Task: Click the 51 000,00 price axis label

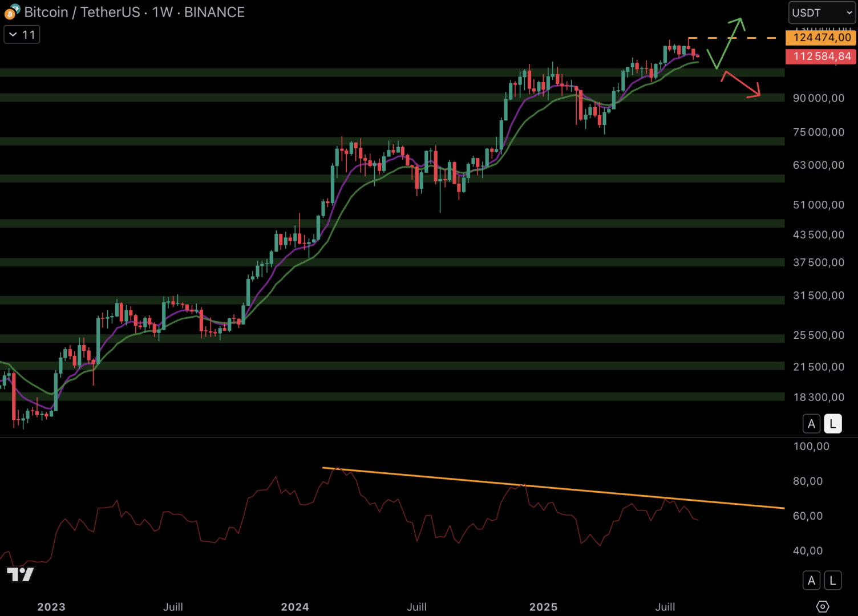Action: pyautogui.click(x=819, y=205)
